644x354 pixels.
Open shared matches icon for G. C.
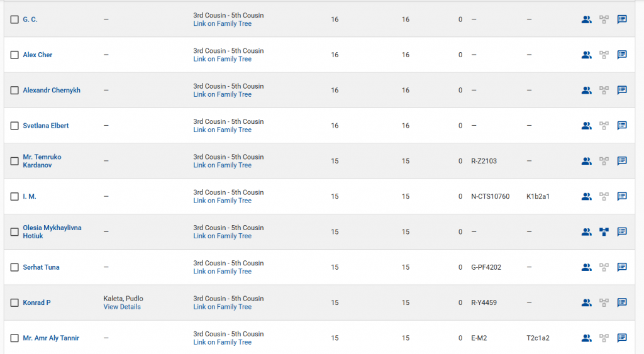point(586,19)
